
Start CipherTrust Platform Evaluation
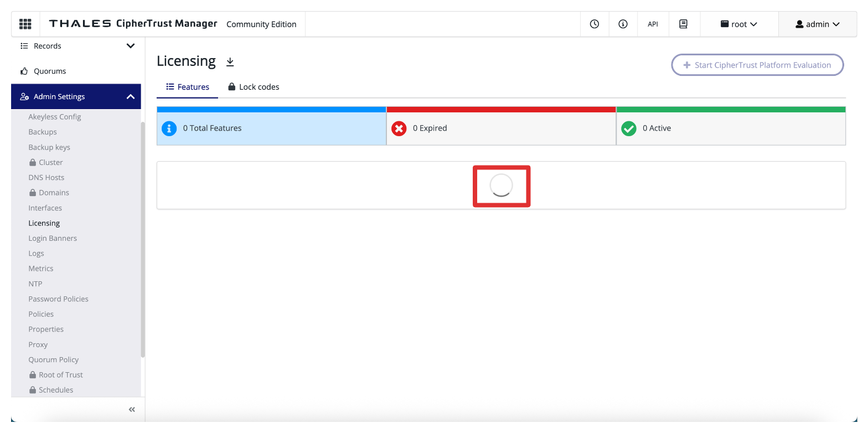click(x=757, y=65)
